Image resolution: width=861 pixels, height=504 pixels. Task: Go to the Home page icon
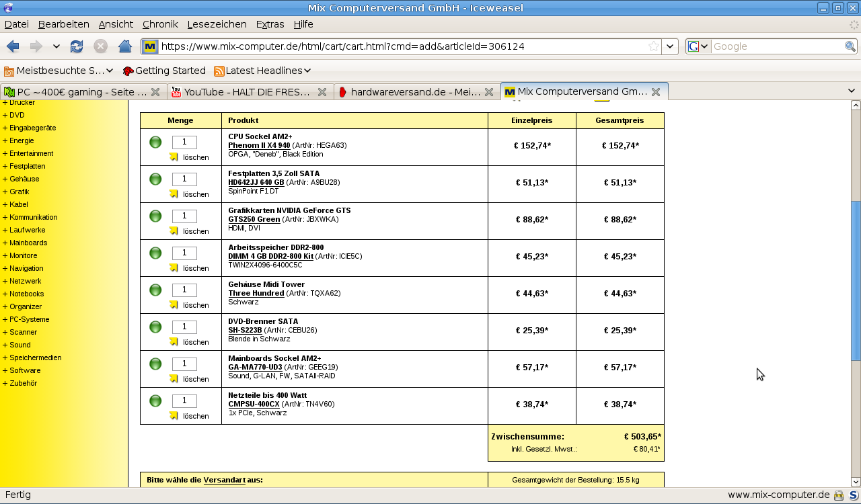click(x=124, y=46)
